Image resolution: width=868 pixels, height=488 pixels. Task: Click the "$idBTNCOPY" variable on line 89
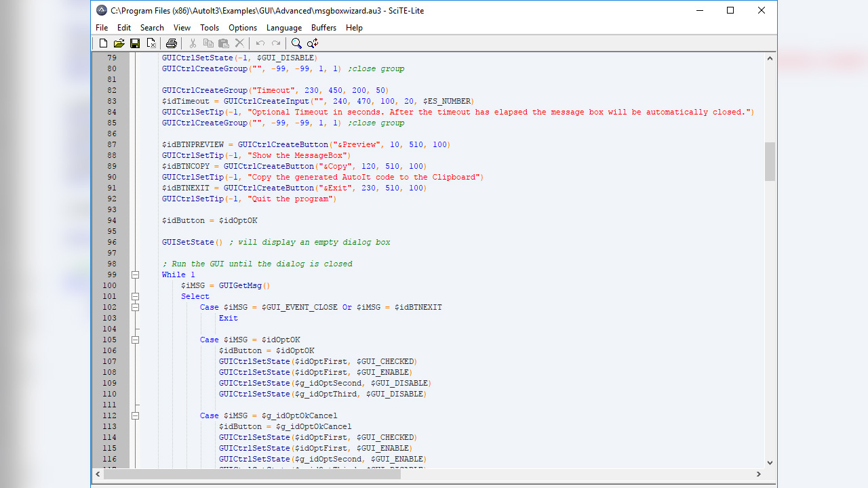click(x=186, y=166)
